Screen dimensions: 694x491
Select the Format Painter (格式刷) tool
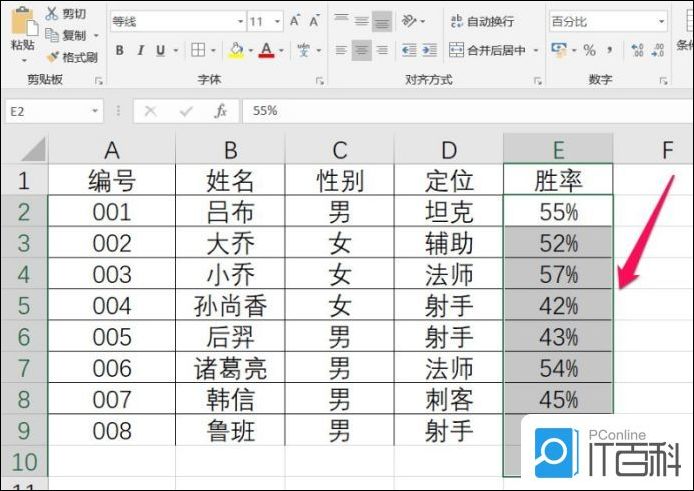point(72,57)
